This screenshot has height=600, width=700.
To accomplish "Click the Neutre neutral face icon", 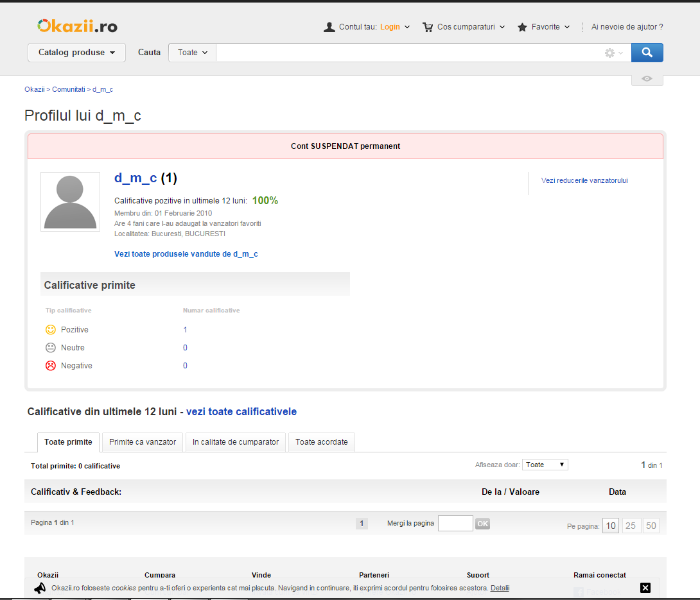I will point(50,347).
